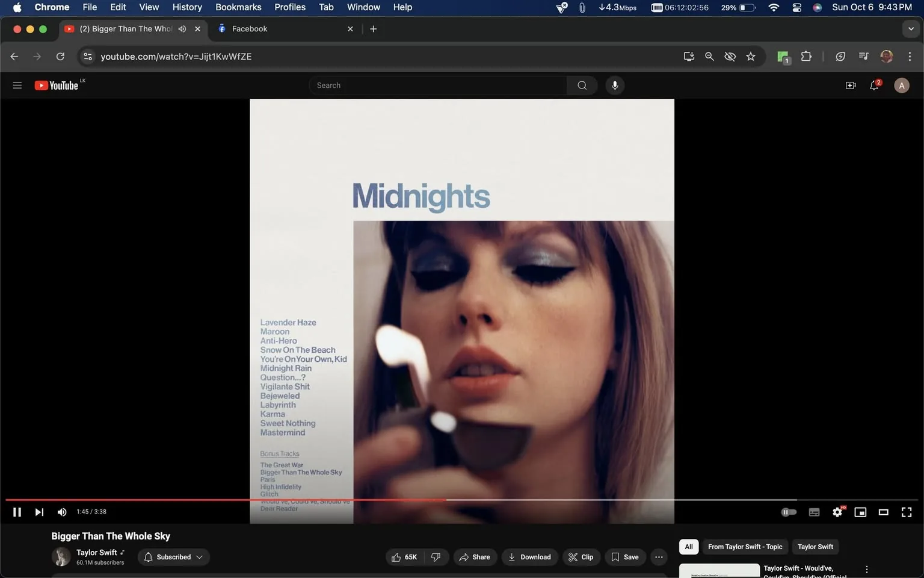
Task: Switch to the Facebook tab
Action: [x=271, y=28]
